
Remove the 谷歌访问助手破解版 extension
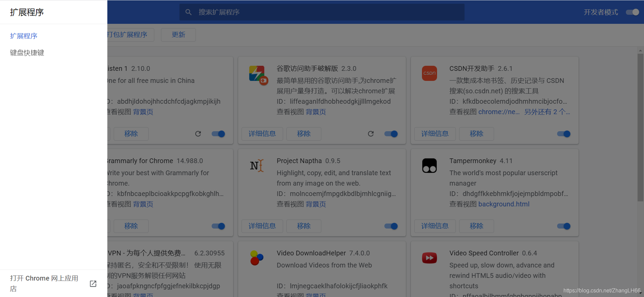[304, 134]
